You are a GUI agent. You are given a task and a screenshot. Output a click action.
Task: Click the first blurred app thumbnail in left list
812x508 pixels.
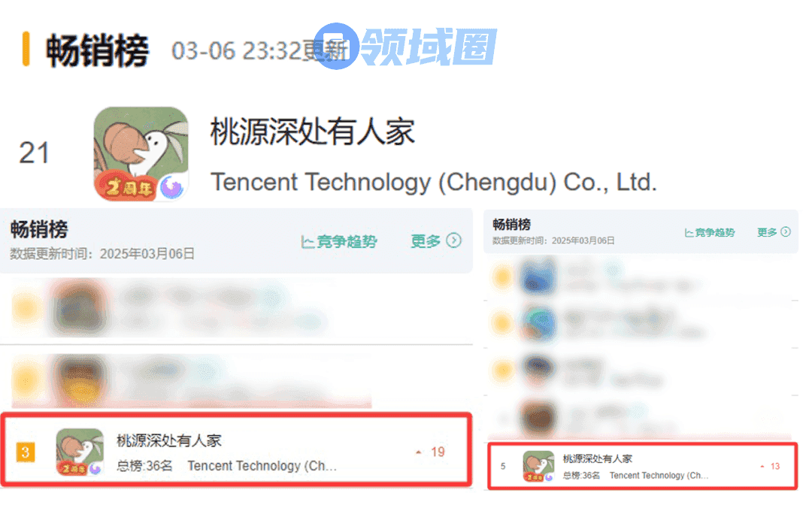click(x=79, y=308)
